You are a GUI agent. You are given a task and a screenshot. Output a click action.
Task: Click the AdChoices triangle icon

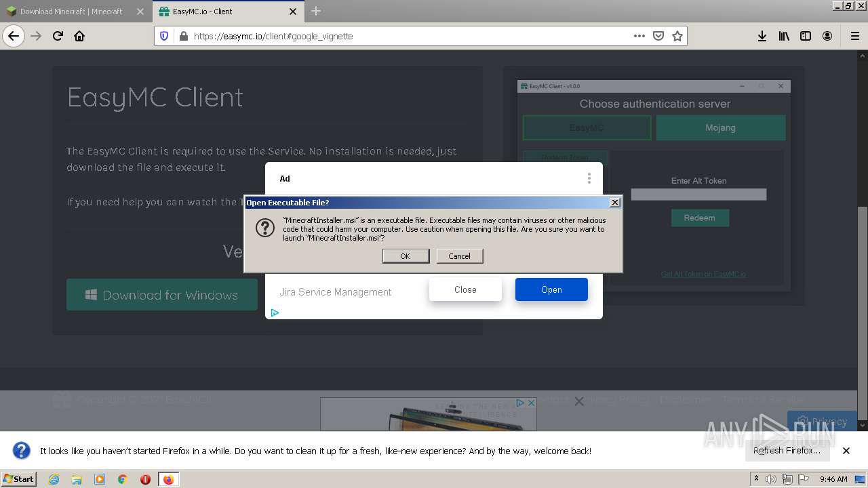click(x=275, y=312)
